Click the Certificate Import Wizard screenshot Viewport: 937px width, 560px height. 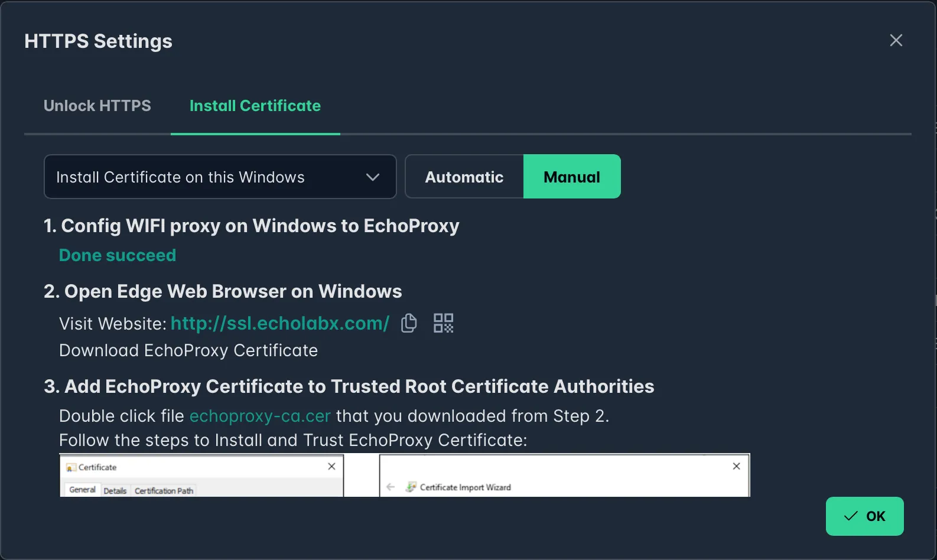pyautogui.click(x=564, y=476)
